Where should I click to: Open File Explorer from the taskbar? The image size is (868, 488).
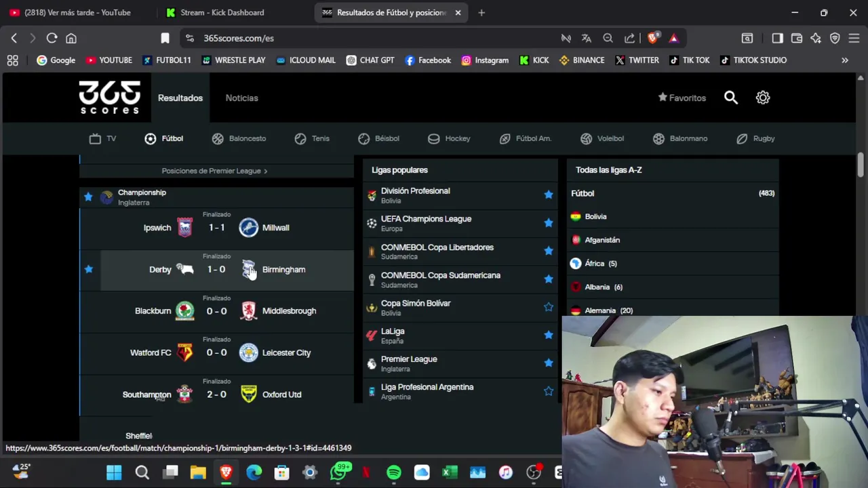198,472
